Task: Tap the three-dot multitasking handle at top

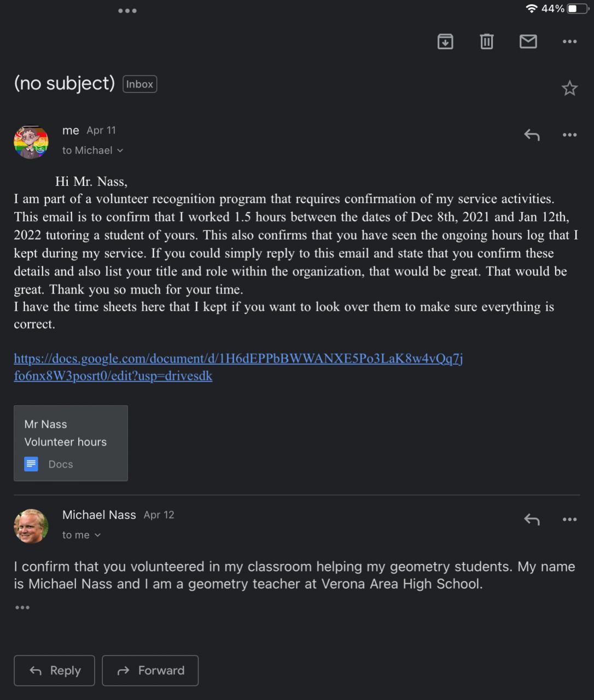Action: coord(127,11)
